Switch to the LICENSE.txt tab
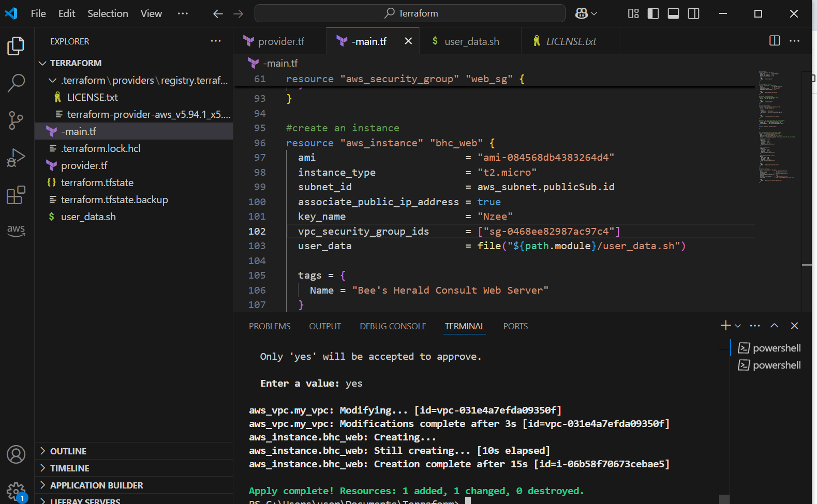This screenshot has width=817, height=504. click(570, 41)
